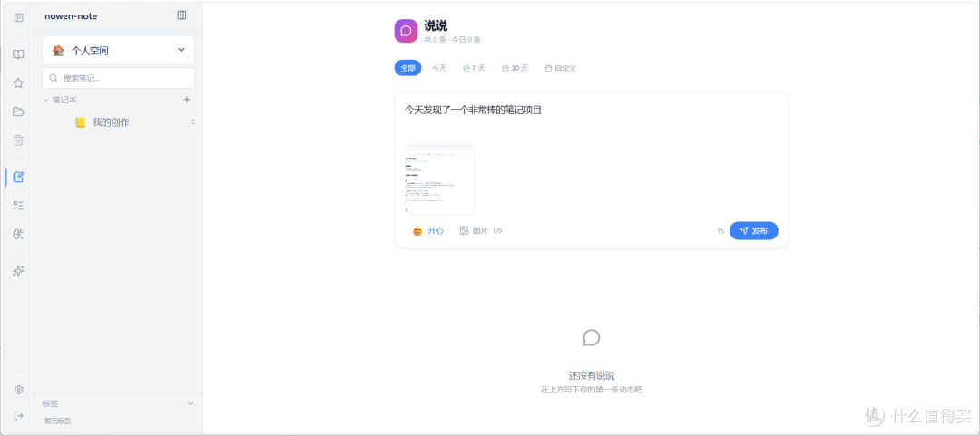Click the 开心 mood emoji icon
Viewport: 980px width, 436px height.
(x=417, y=231)
